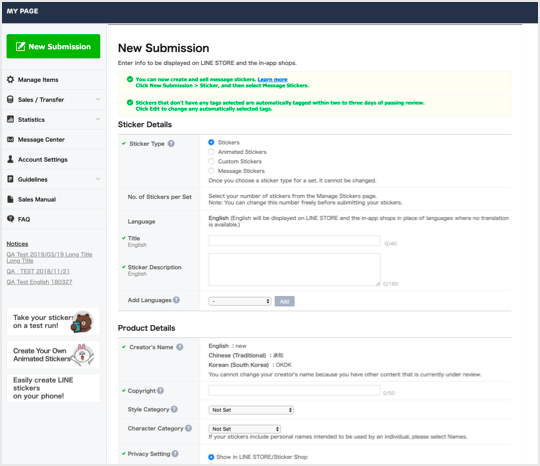Choose the Custom Stickers radio button

(x=211, y=161)
